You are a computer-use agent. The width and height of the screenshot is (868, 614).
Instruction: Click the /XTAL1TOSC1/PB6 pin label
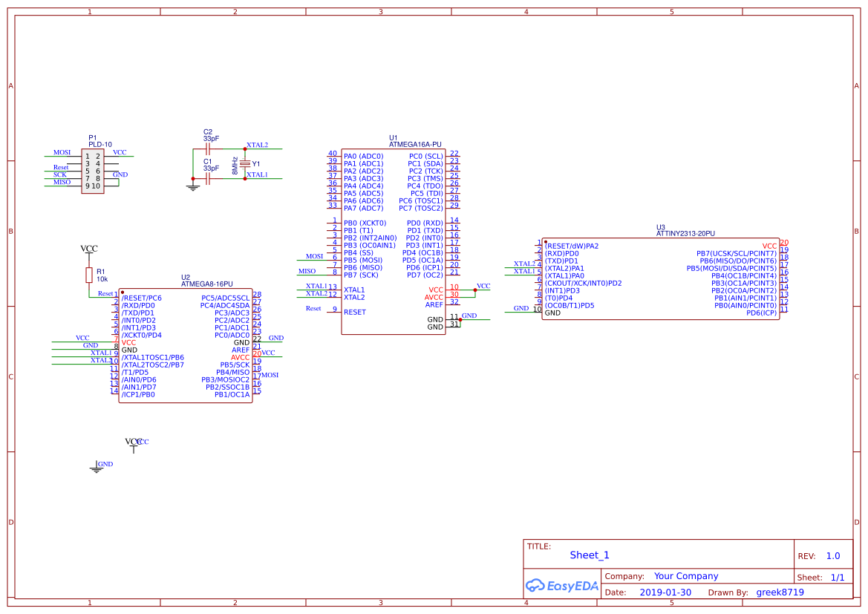pyautogui.click(x=152, y=358)
